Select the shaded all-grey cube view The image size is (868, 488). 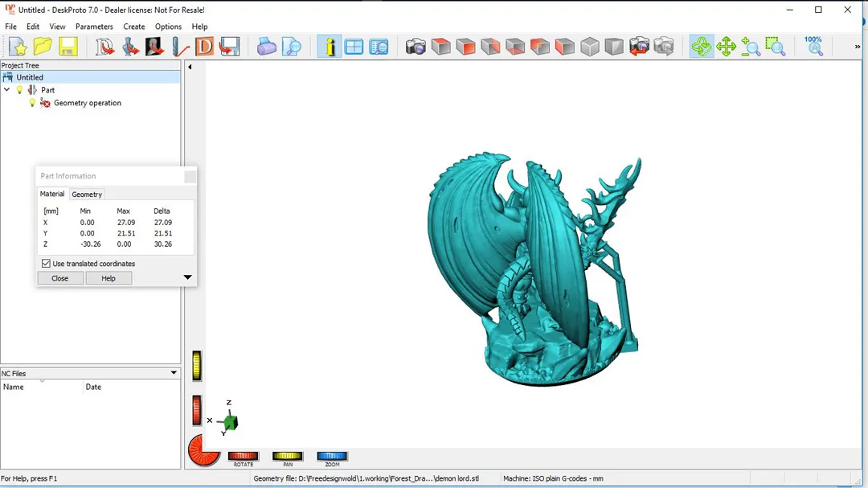coord(614,47)
